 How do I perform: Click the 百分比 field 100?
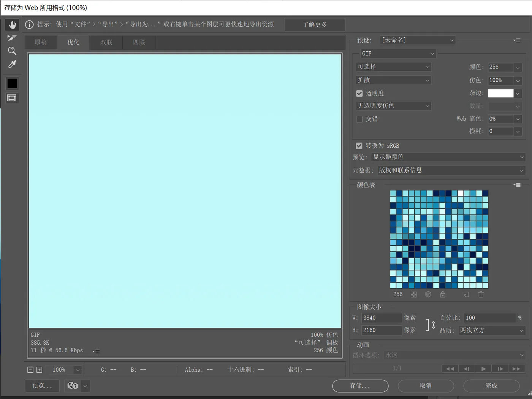(x=490, y=318)
